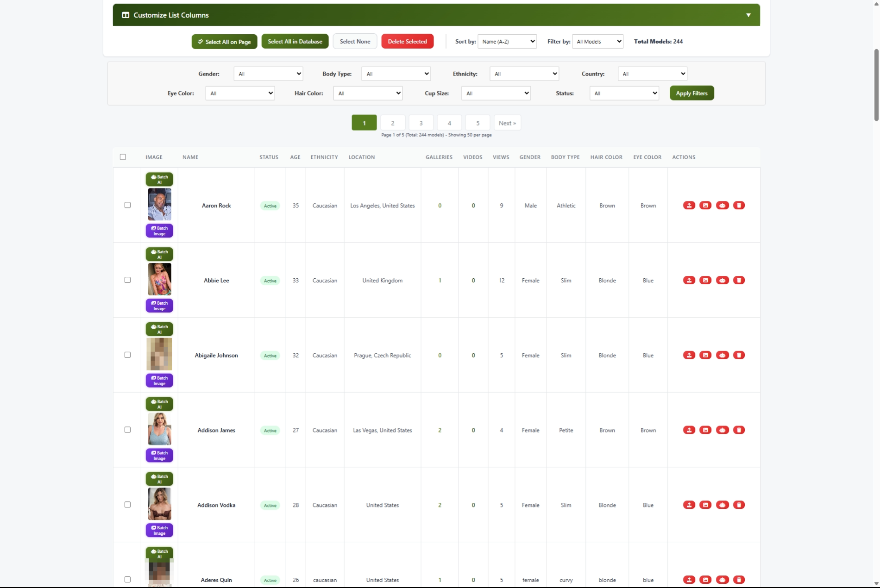The image size is (880, 588).
Task: Open the Gender filter dropdown
Action: click(268, 74)
